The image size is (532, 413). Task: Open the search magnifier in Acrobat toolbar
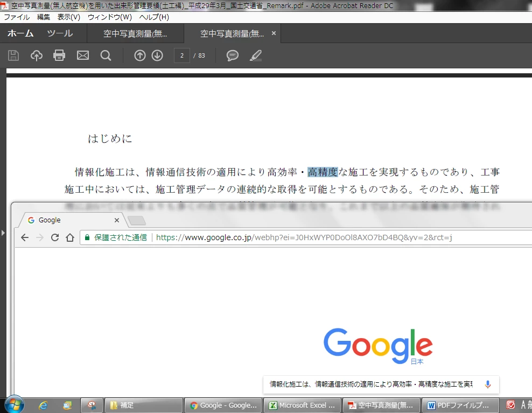click(x=106, y=55)
